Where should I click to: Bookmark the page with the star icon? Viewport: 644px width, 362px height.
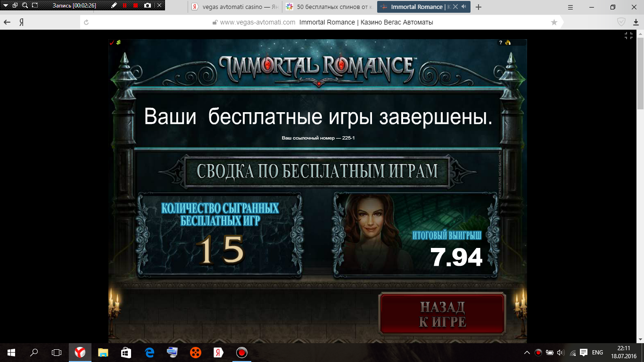554,22
